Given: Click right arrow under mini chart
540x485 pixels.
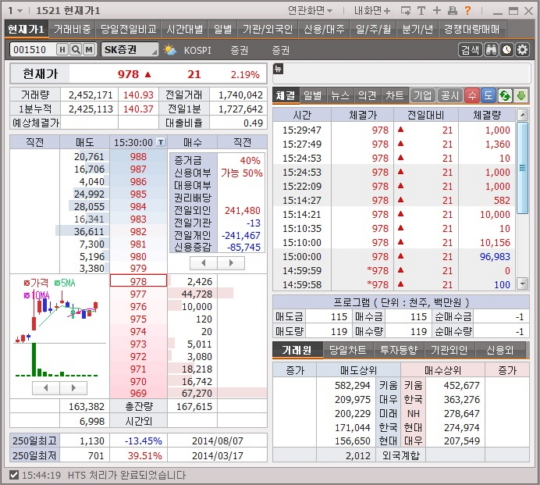Looking at the screenshot, I should [73, 388].
